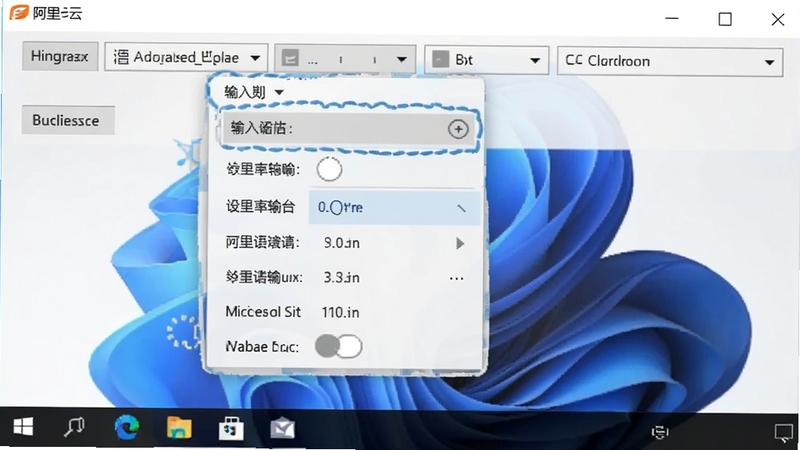Viewport: 800px width, 450px height.
Task: Click icon left of Adorated_Uplae
Action: 121,57
